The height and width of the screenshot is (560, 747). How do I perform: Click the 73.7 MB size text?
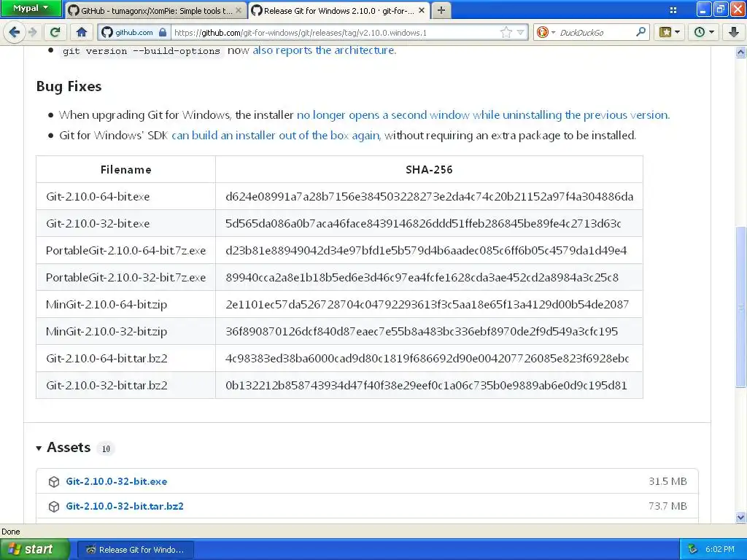pos(667,506)
